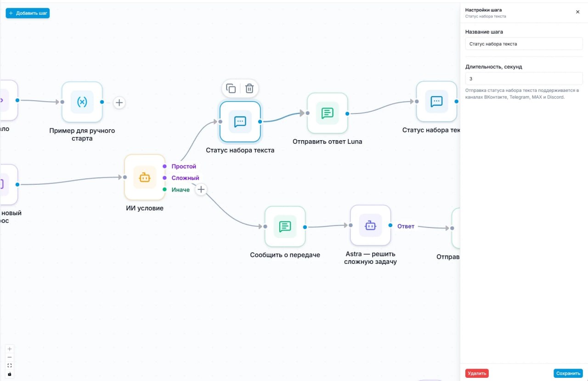588x381 pixels.
Task: Click the zoom in canvas control
Action: pos(10,349)
